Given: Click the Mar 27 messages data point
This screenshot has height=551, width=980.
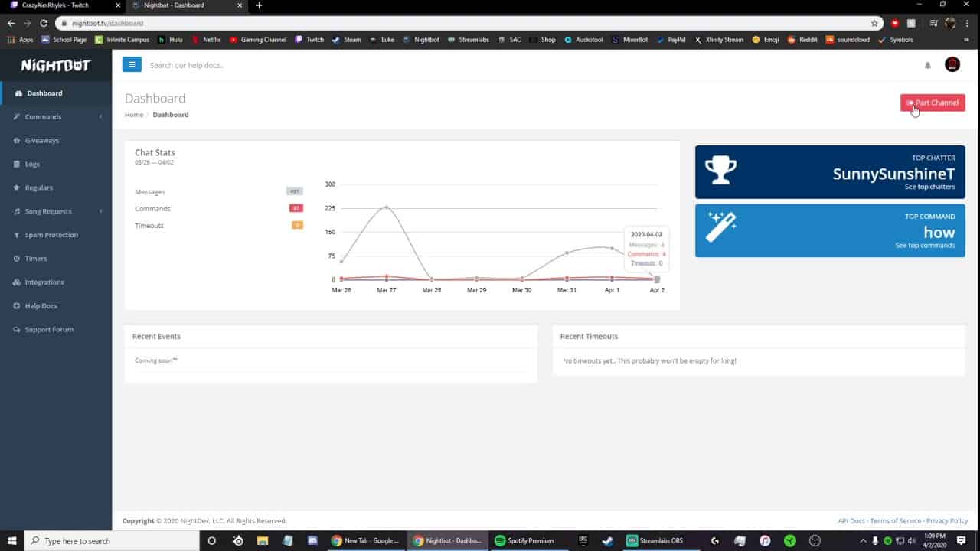Looking at the screenshot, I should [387, 207].
